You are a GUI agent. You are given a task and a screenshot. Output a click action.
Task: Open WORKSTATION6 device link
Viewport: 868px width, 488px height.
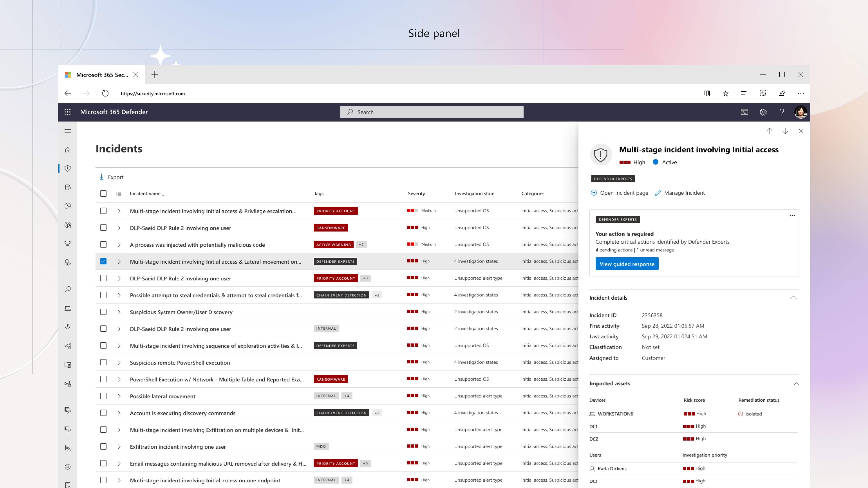click(615, 414)
